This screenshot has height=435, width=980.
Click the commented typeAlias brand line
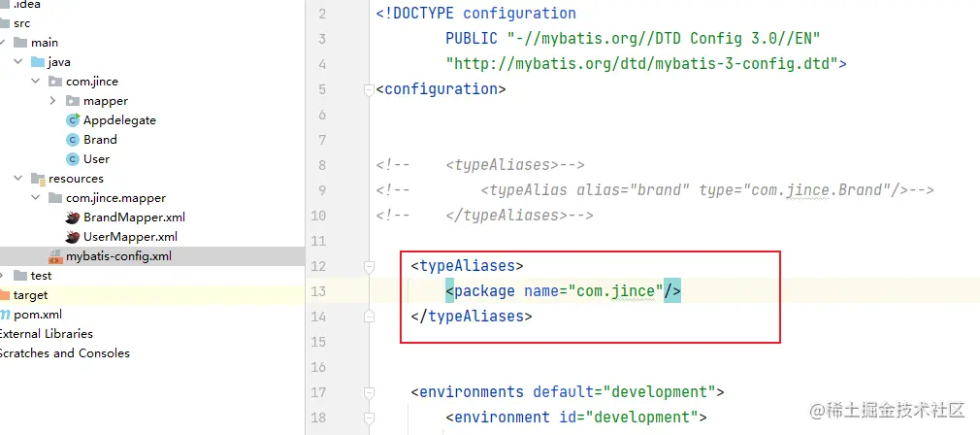point(654,190)
